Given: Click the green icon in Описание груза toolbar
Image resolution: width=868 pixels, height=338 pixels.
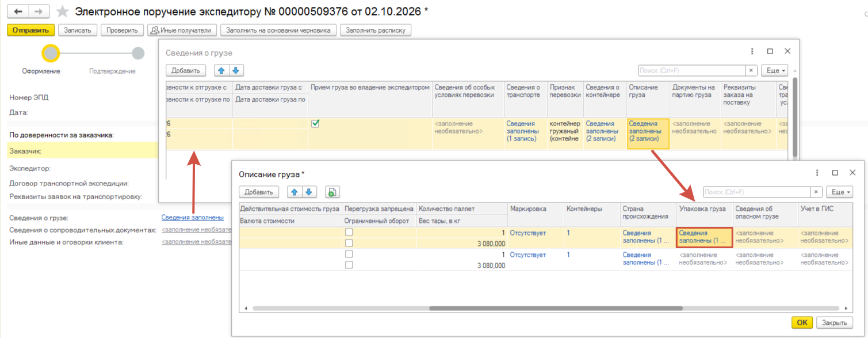Looking at the screenshot, I should pos(332,192).
